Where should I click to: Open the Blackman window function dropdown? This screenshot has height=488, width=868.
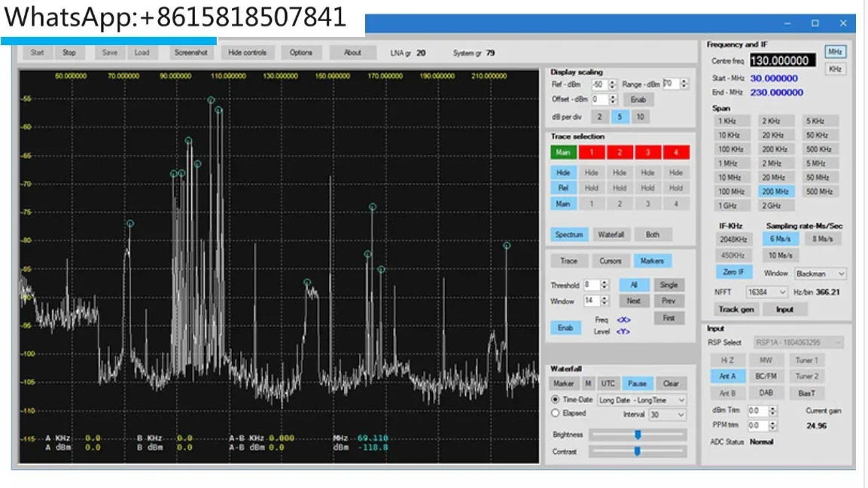click(819, 273)
